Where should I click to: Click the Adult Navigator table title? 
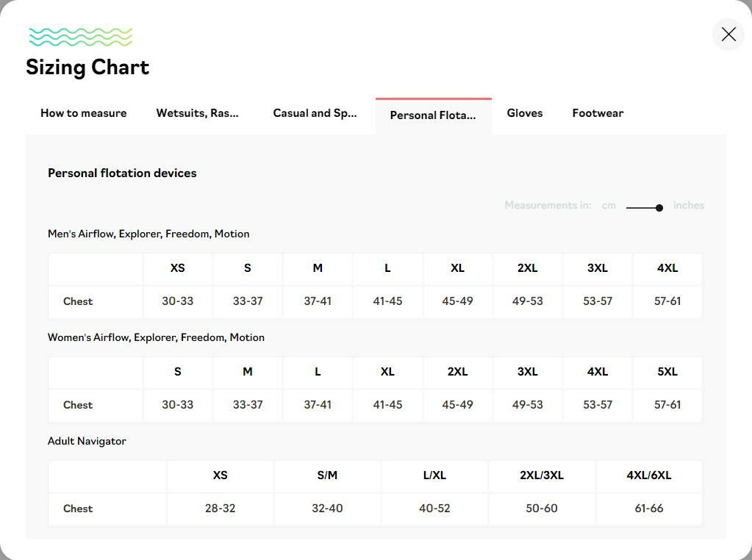(x=87, y=441)
